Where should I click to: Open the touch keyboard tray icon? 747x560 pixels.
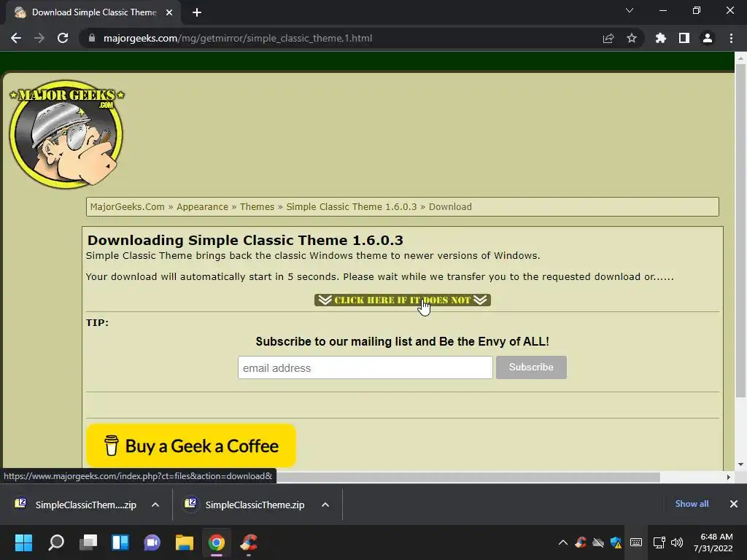636,542
